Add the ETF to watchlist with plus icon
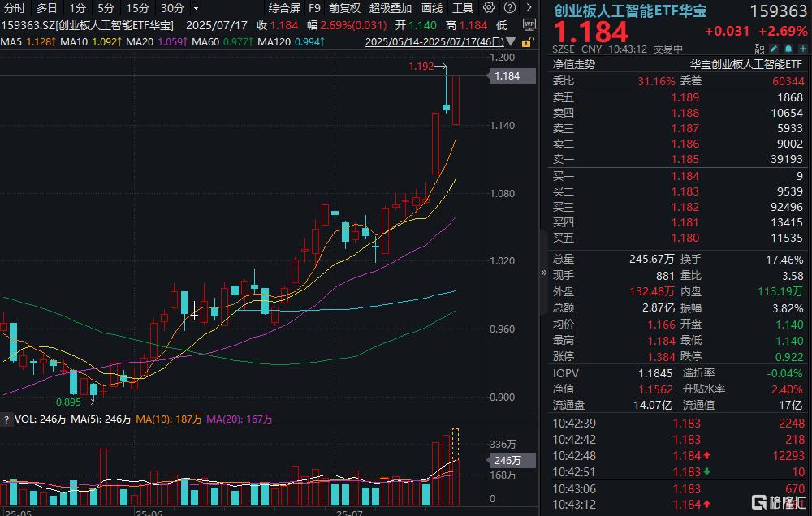The image size is (812, 516). (x=803, y=49)
